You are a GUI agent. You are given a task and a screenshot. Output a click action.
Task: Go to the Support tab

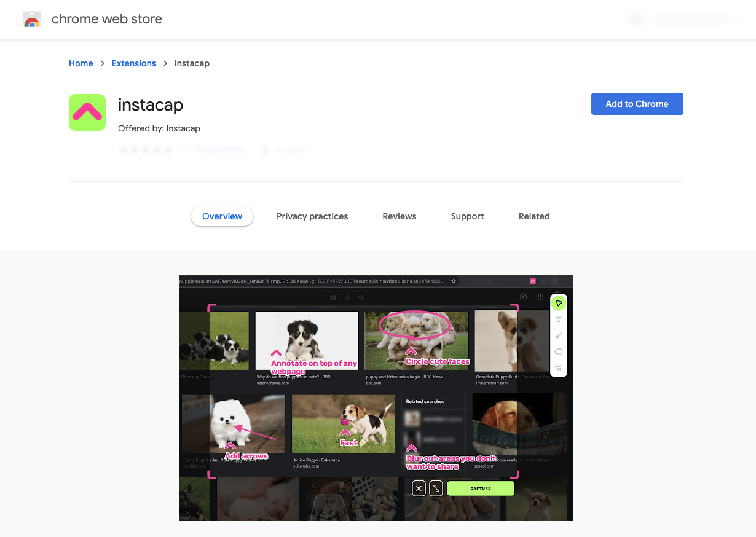tap(468, 216)
